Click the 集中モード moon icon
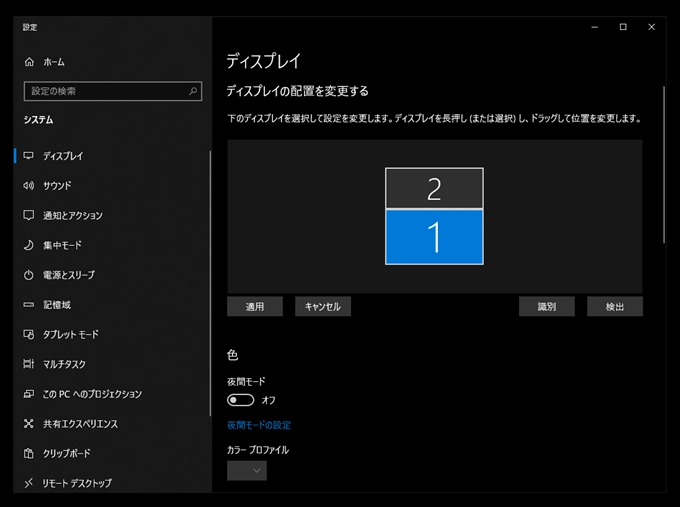The height and width of the screenshot is (507, 680). click(x=29, y=245)
